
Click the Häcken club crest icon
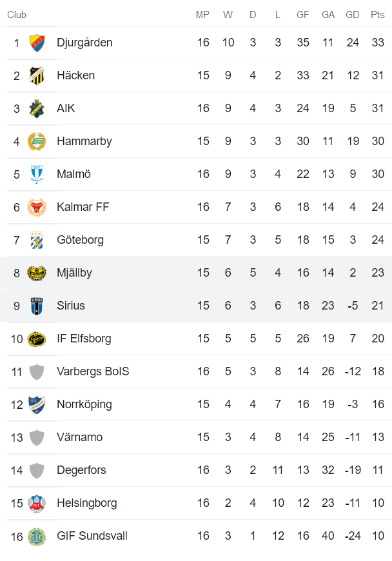click(x=37, y=75)
